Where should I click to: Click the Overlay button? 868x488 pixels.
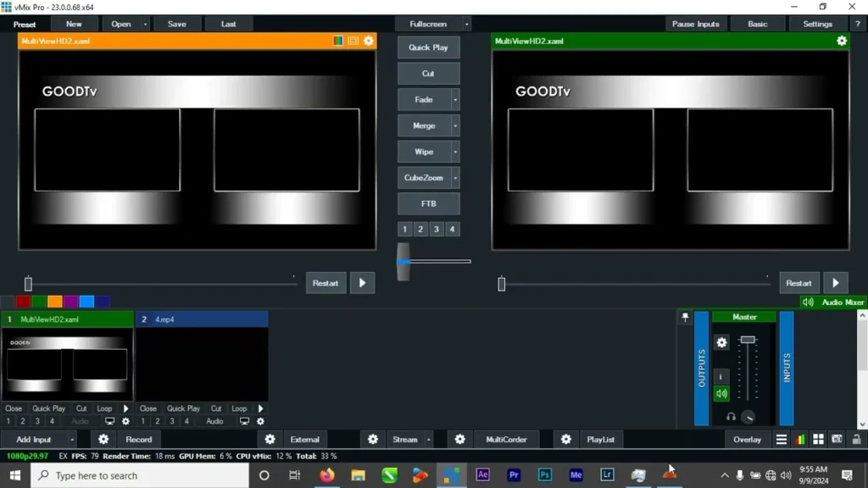(747, 440)
